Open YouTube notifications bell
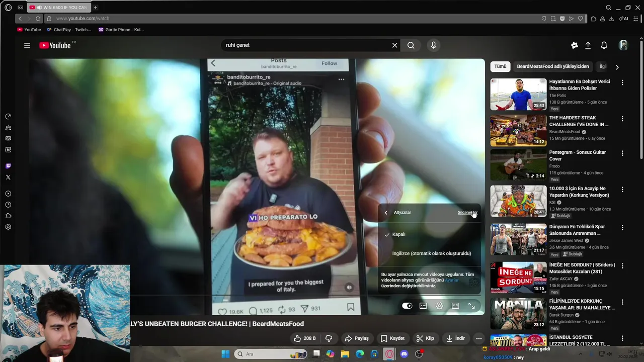644x362 pixels. point(604,45)
